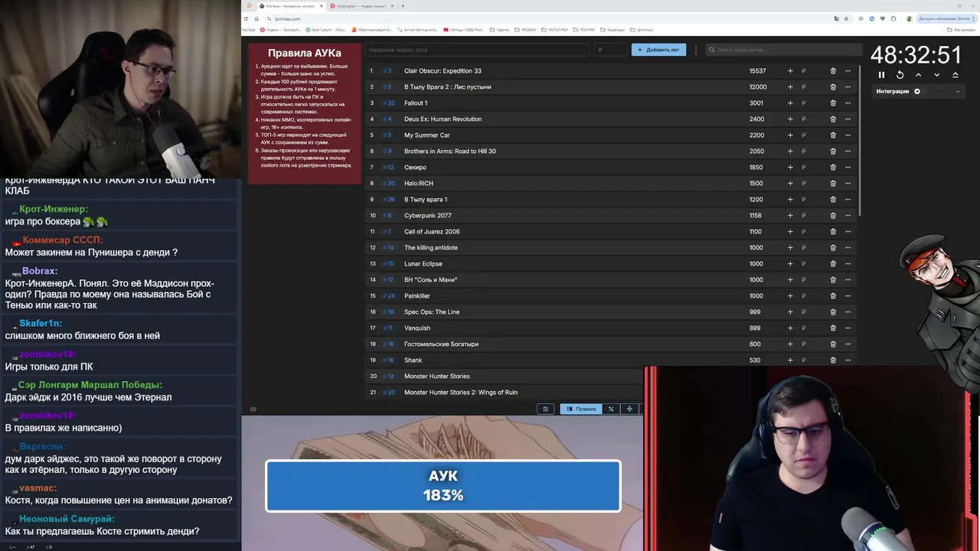The width and height of the screenshot is (980, 551).
Task: Click the 12000 amount value
Action: point(757,87)
